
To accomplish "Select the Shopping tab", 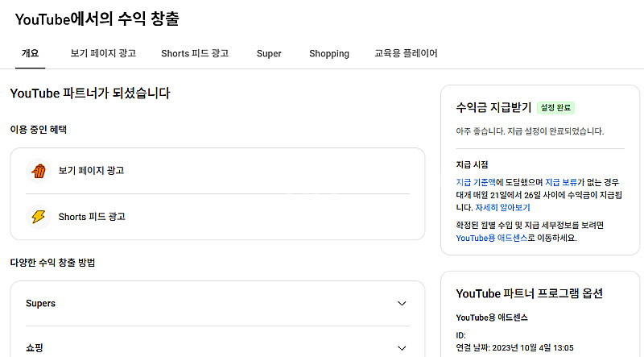I will pos(329,53).
